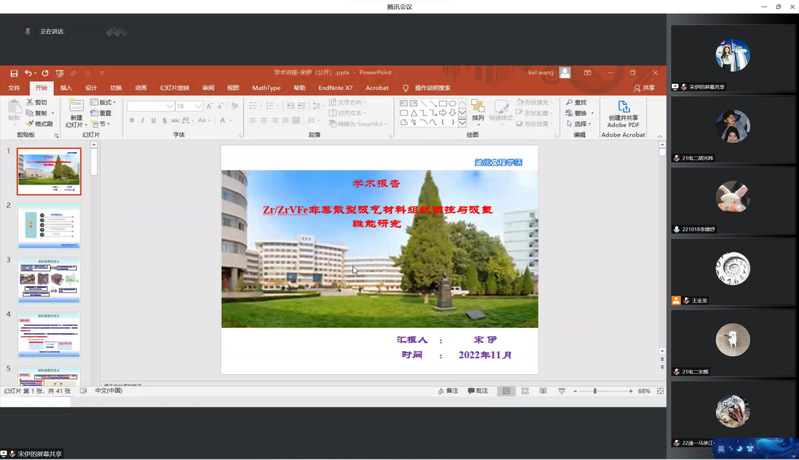Click the Share (共享) button
Screen dimensions: 799x460
[x=644, y=88]
